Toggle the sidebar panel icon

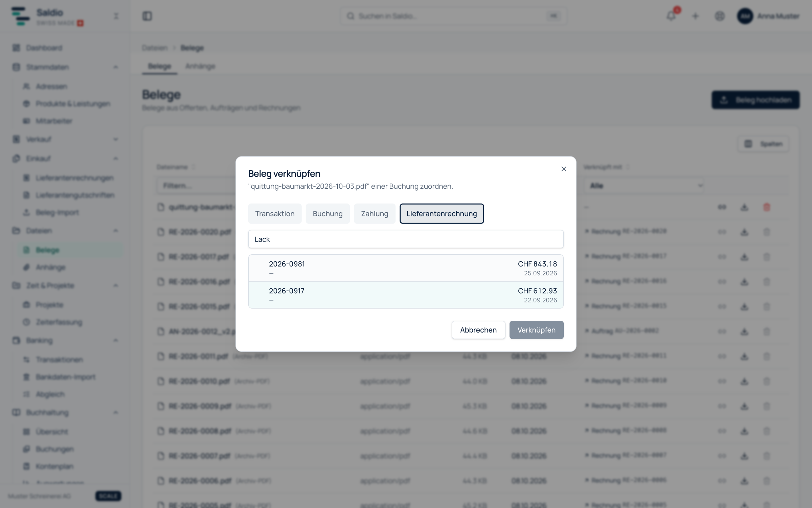tap(147, 16)
